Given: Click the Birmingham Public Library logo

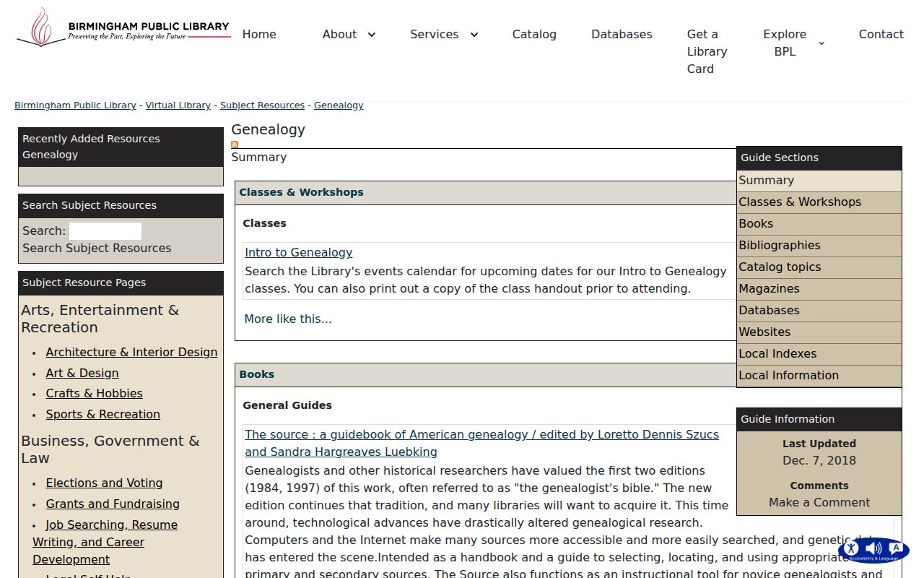Looking at the screenshot, I should [123, 27].
